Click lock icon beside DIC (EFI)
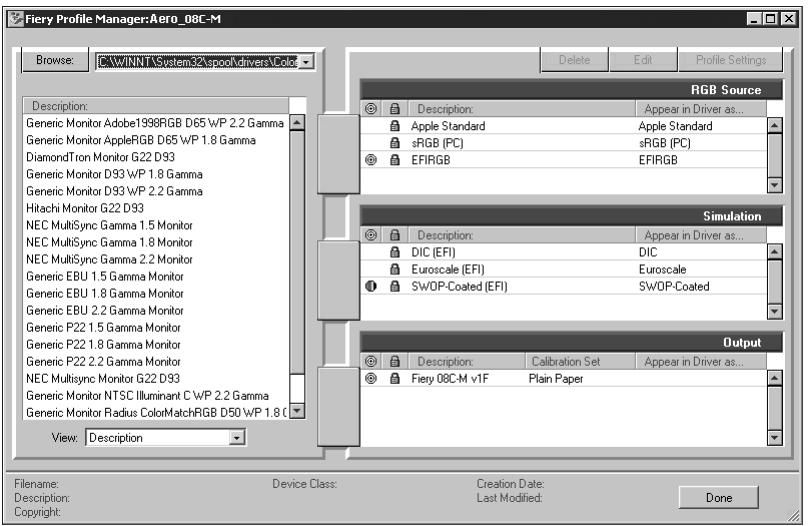This screenshot has width=809, height=526. (x=395, y=252)
